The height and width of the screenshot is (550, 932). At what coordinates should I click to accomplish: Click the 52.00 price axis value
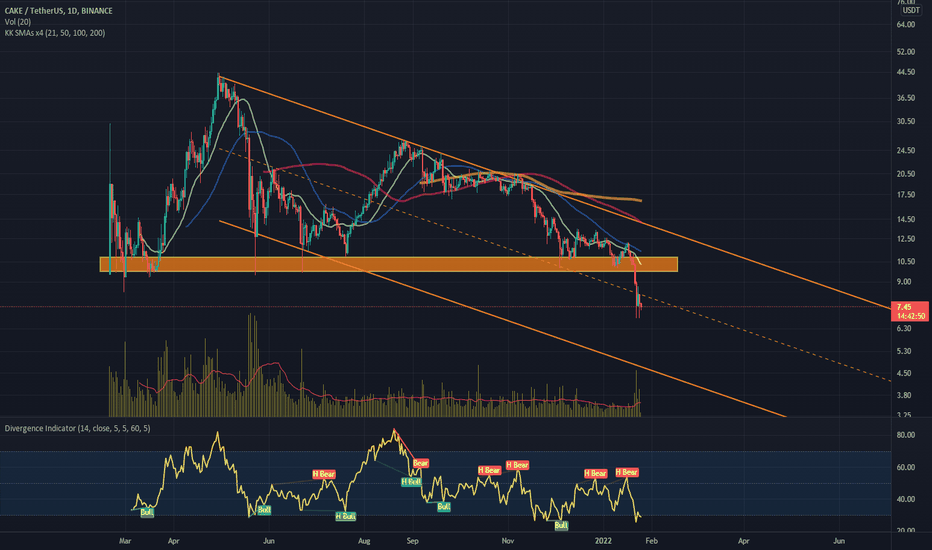tap(906, 52)
